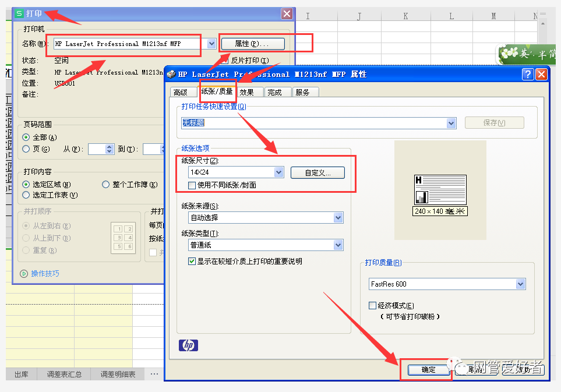Close the HP properties dialog
This screenshot has width=561, height=392.
point(541,75)
